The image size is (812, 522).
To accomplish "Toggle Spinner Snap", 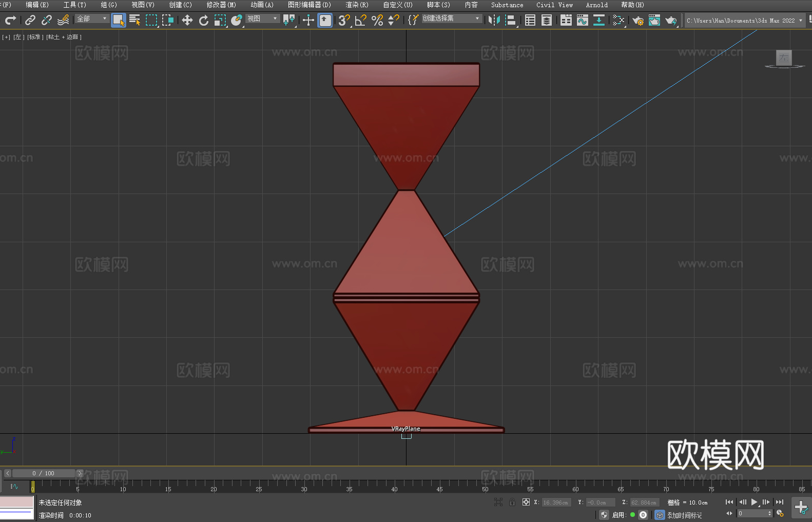I will tap(394, 20).
